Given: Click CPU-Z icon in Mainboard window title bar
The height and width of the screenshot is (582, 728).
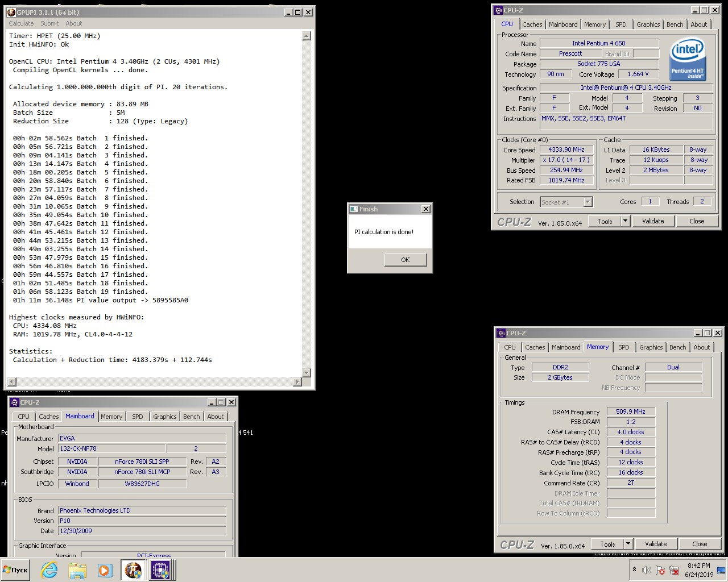Looking at the screenshot, I should tap(15, 402).
